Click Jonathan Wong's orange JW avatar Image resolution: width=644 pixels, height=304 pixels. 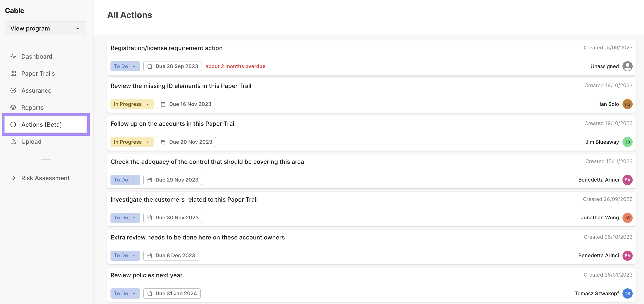tap(627, 217)
